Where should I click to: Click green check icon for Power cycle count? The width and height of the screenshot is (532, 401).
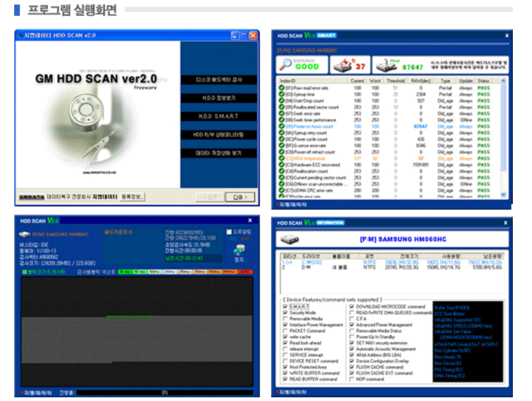coord(282,139)
